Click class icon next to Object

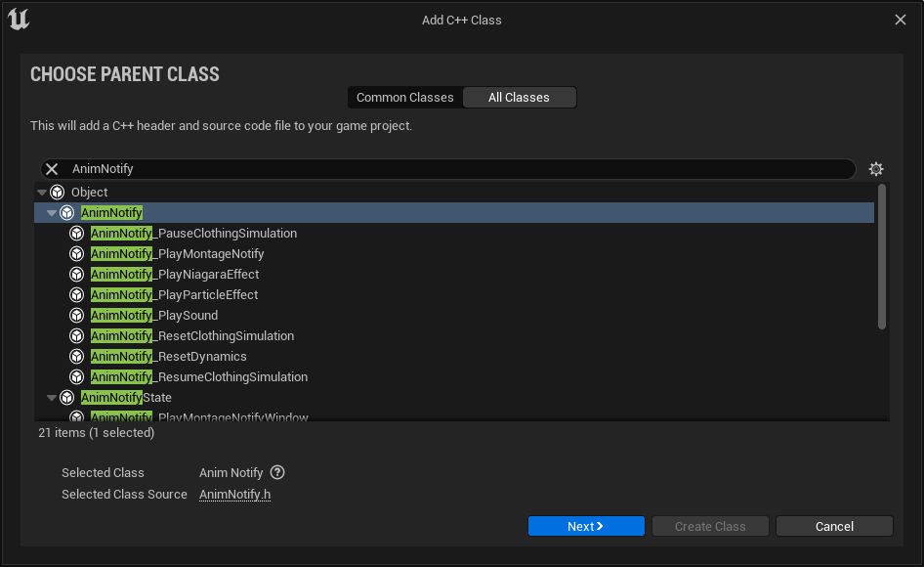58,193
